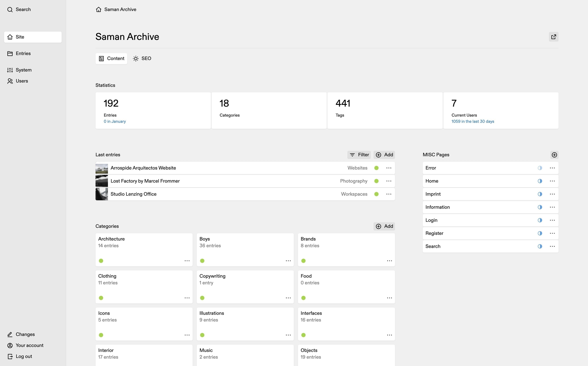The height and width of the screenshot is (366, 588).
Task: Open options for the Lost Factory entry
Action: [x=389, y=181]
